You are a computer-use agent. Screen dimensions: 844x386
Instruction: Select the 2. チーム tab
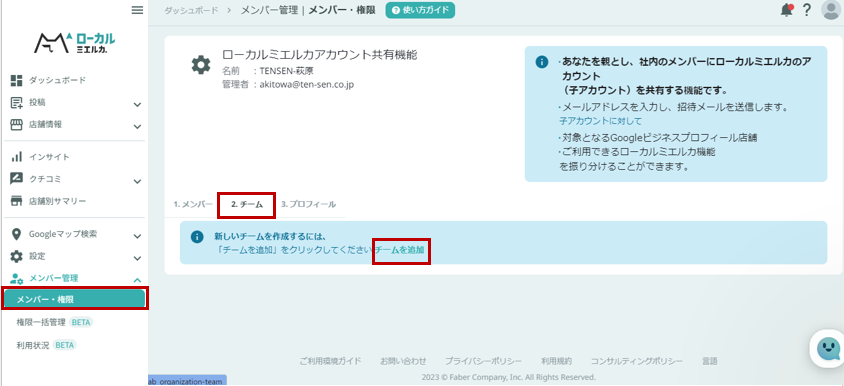pyautogui.click(x=247, y=205)
